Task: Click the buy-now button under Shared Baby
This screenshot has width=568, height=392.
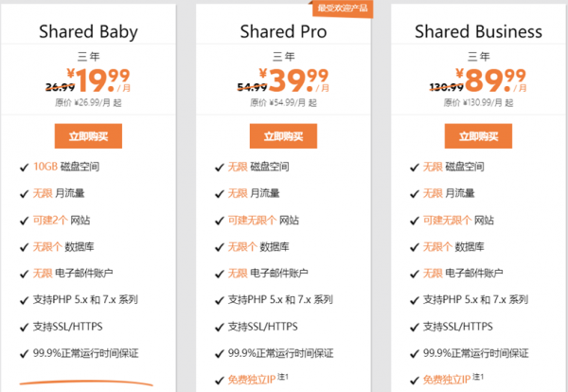Action: coord(88,136)
